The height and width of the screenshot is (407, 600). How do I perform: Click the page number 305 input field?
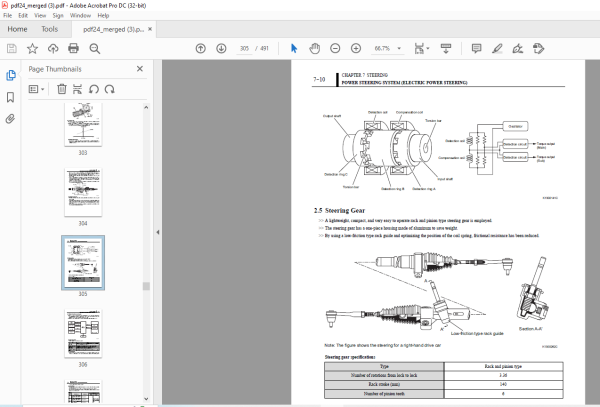tap(244, 49)
